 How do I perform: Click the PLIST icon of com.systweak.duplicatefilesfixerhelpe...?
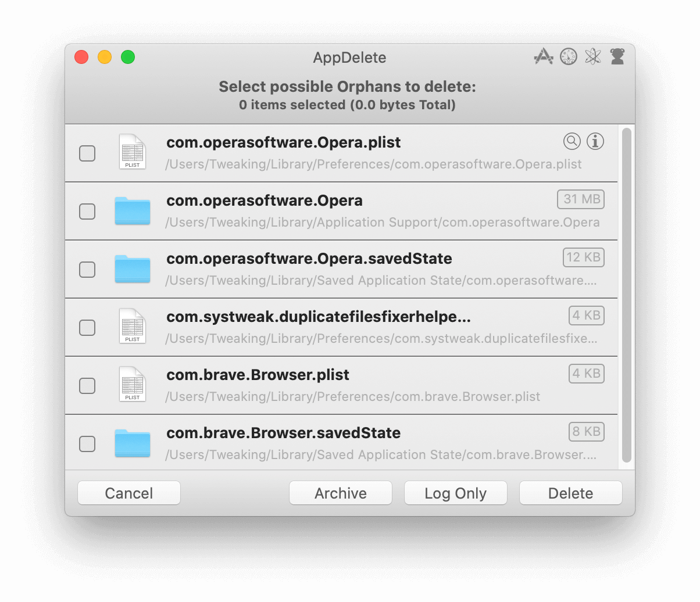(133, 327)
